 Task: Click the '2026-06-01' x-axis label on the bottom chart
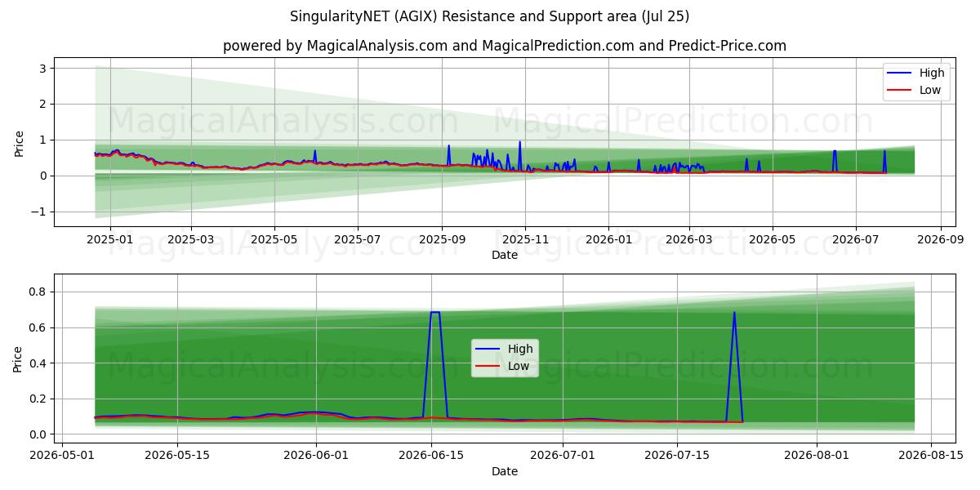[316, 456]
